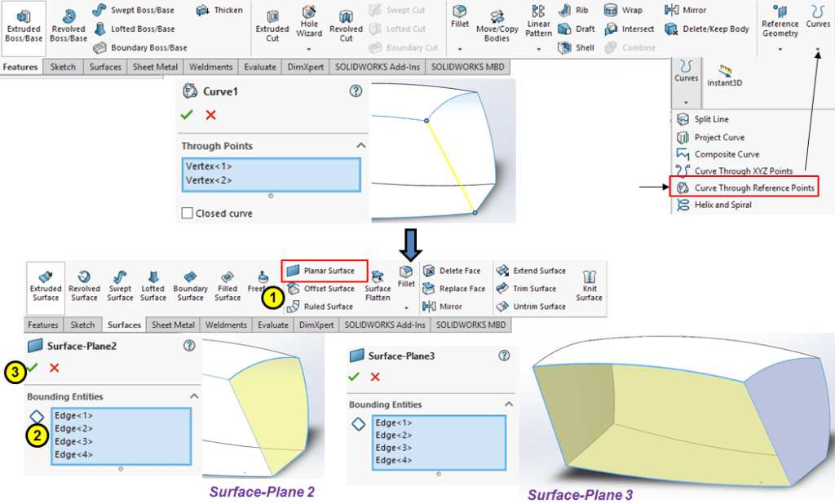Open the Curves dropdown in the top ribbon
835x504 pixels.
pyautogui.click(x=817, y=49)
